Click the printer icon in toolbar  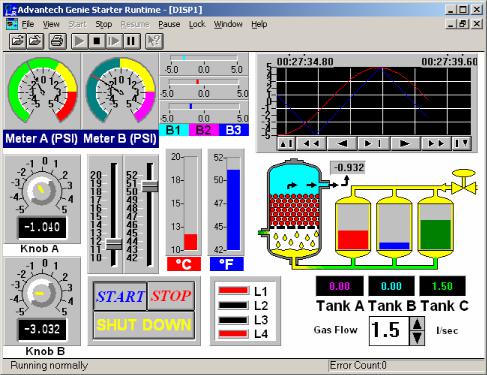coord(57,41)
